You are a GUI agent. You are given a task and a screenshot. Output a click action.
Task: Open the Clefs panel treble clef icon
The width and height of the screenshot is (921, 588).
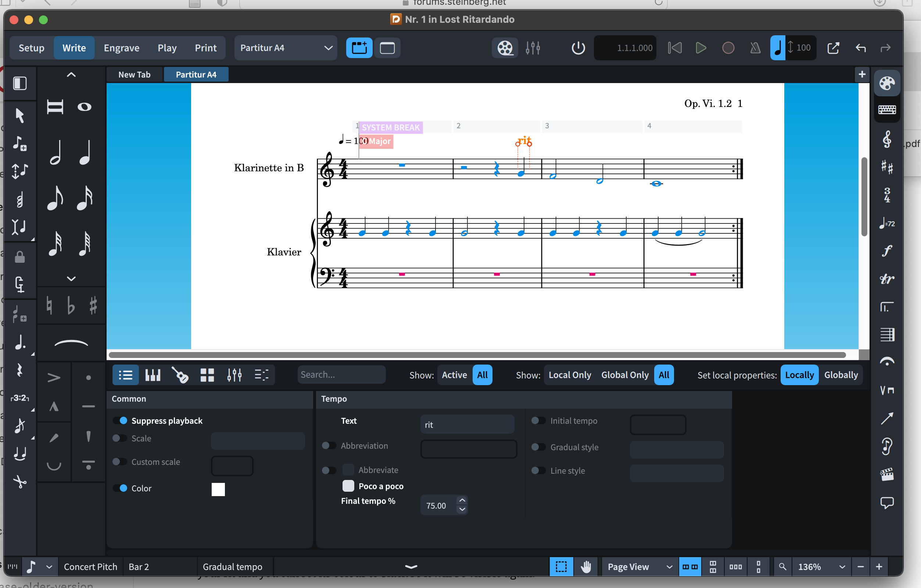(x=886, y=139)
